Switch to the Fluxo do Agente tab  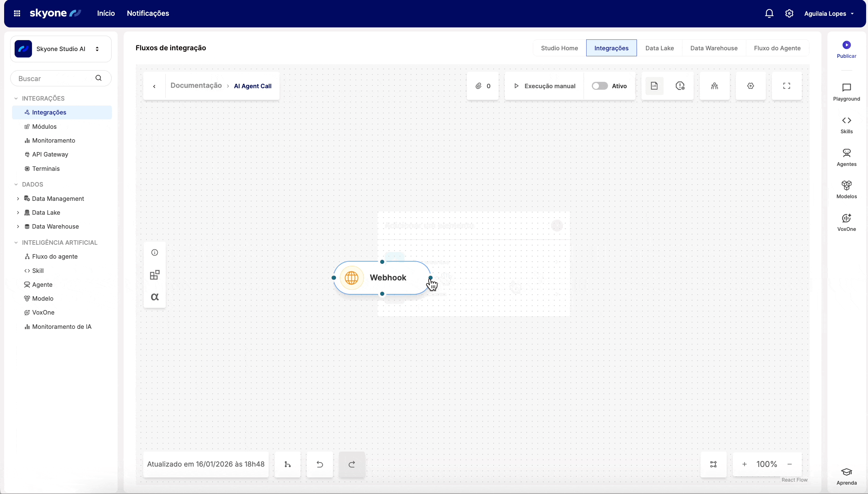pos(777,48)
